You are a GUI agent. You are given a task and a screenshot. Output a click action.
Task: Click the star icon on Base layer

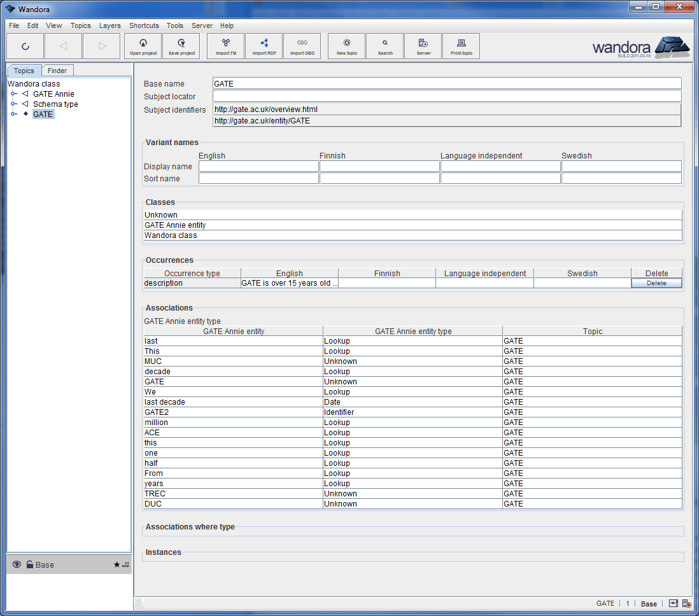click(117, 564)
